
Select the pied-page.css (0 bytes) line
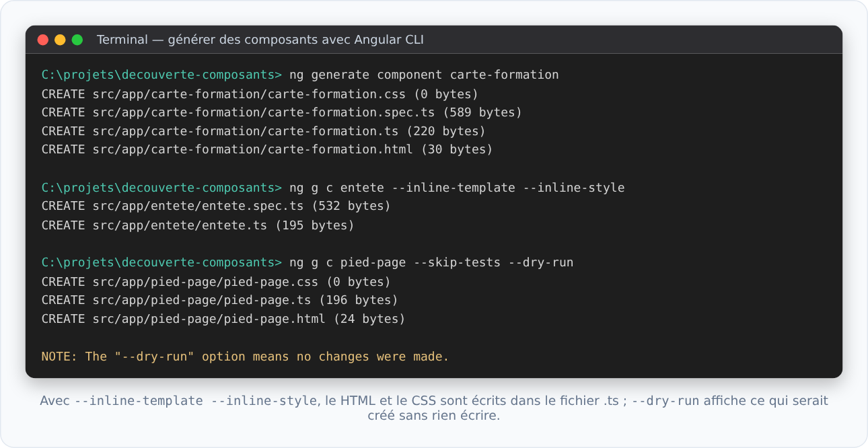click(x=216, y=282)
